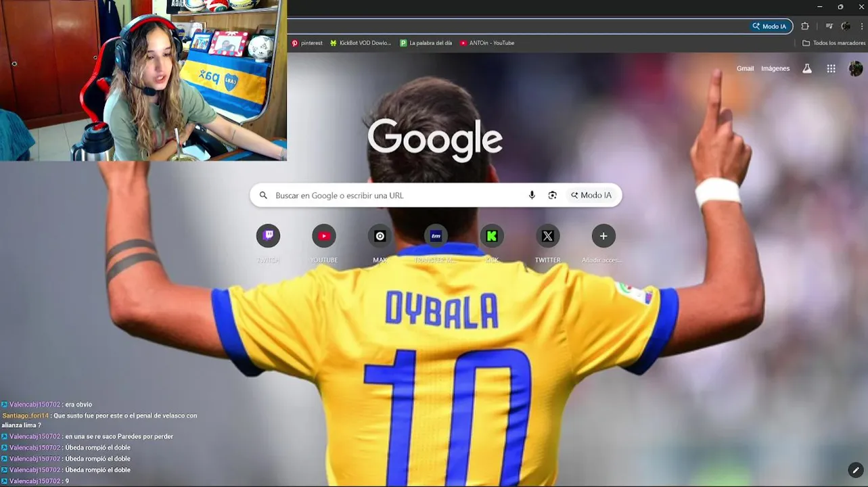Click chat username Santiago_fori14
Image resolution: width=868 pixels, height=487 pixels.
(25, 415)
